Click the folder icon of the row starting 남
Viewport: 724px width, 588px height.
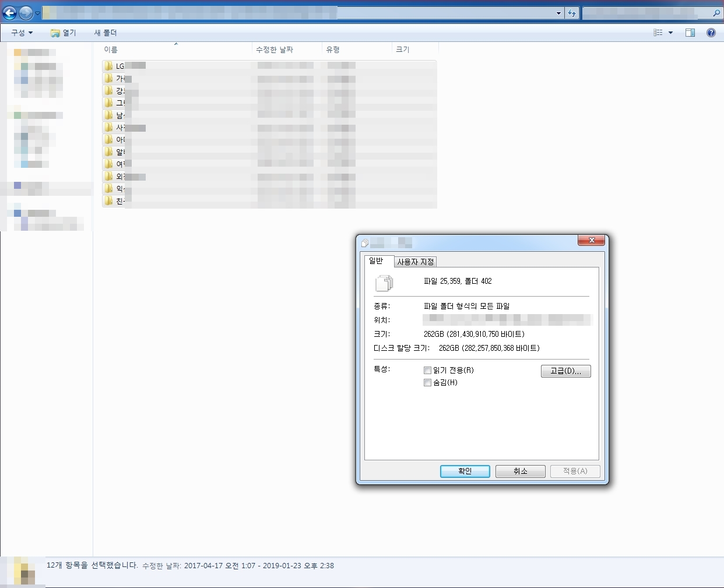pos(108,115)
